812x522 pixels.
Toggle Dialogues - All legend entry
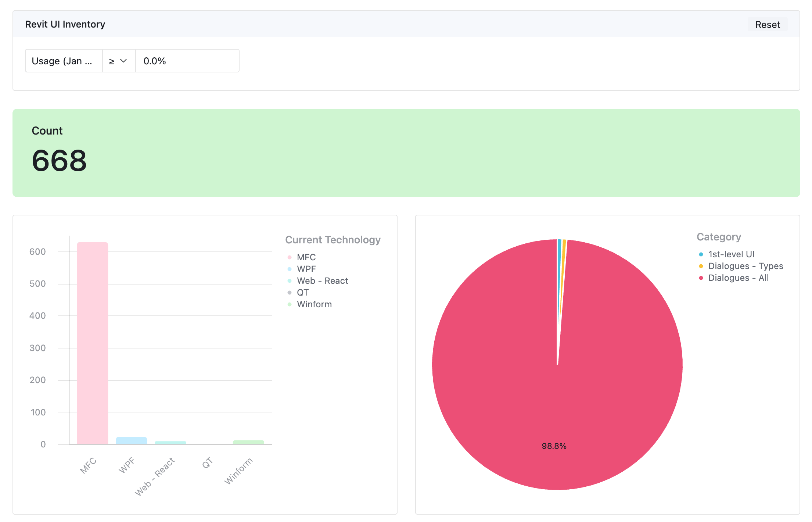pos(734,278)
